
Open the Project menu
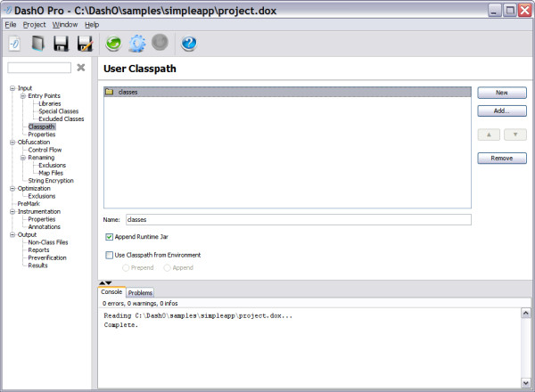pyautogui.click(x=34, y=25)
